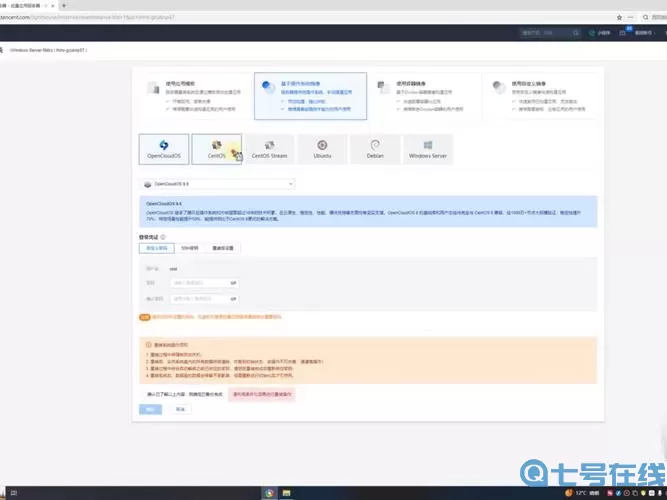Open a new browser tab
This screenshot has width=667, height=500.
64,5
